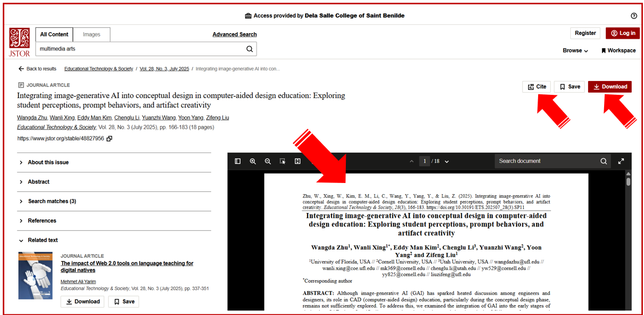The width and height of the screenshot is (644, 315).
Task: Click the JSTOR logo
Action: coord(19,42)
